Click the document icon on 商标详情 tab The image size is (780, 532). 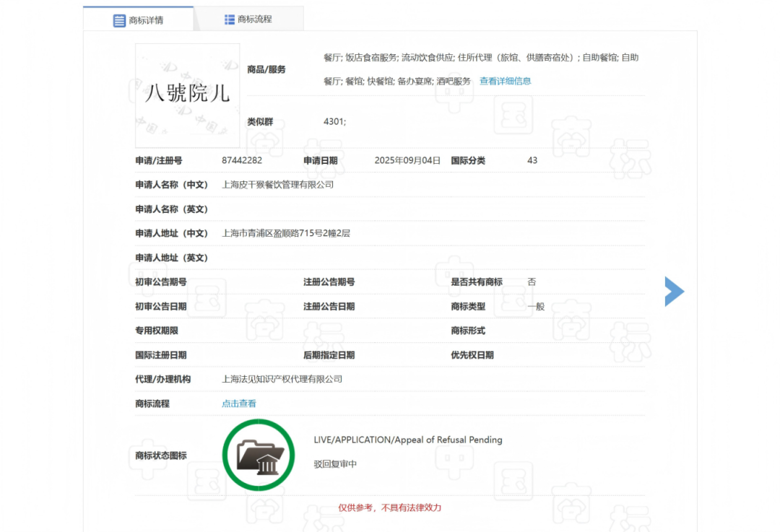[119, 20]
